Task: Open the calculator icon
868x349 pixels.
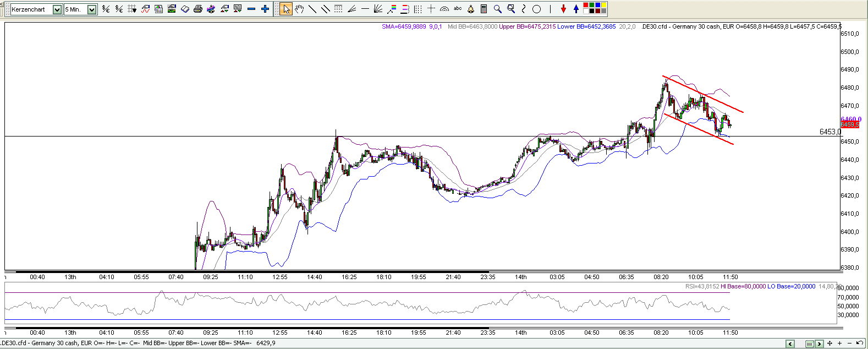Action: (484, 9)
